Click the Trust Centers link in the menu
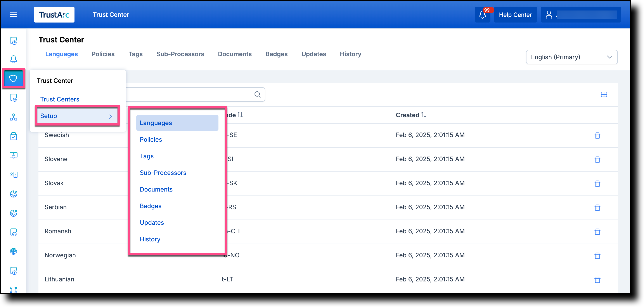Image resolution: width=644 pixels, height=307 pixels. tap(59, 99)
